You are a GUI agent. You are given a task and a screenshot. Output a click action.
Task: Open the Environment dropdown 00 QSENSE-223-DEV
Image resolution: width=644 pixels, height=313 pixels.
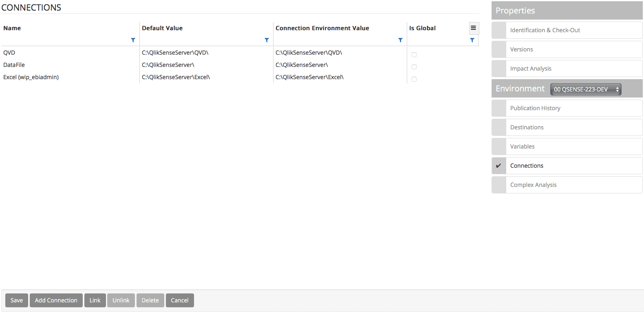coord(585,89)
